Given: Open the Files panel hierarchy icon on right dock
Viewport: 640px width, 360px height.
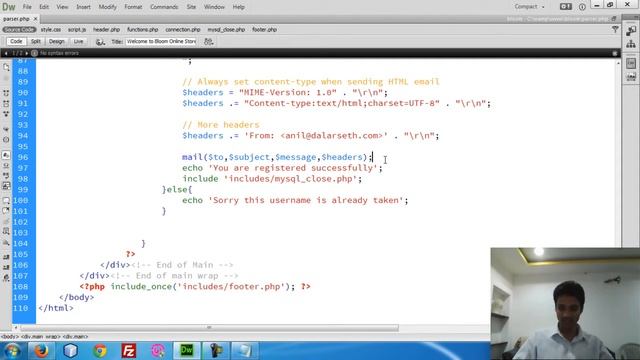Looking at the screenshot, I should point(631,44).
